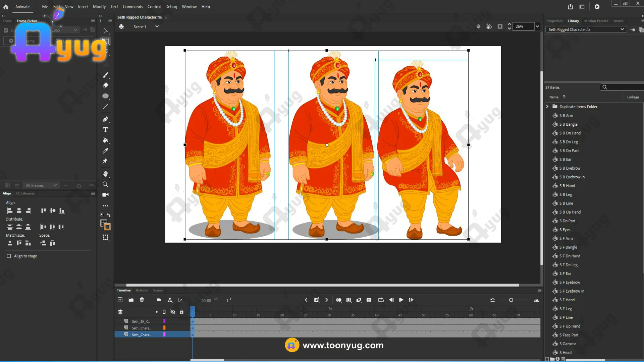Click the library search field
This screenshot has width=644, height=362.
pyautogui.click(x=624, y=87)
